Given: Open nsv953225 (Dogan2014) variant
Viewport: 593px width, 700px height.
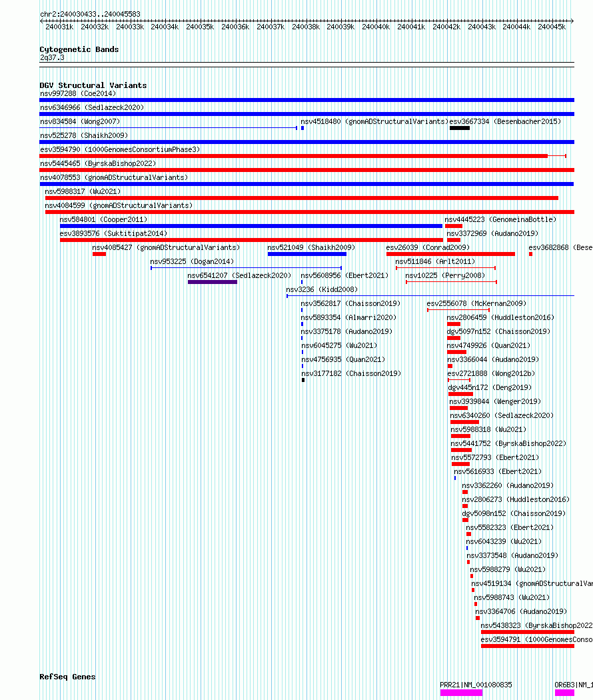Looking at the screenshot, I should point(192,261).
